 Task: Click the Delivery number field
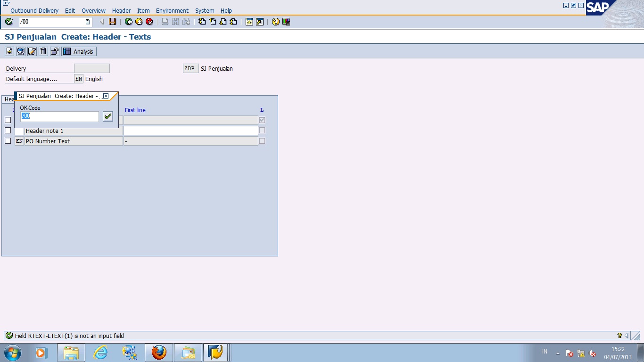click(92, 68)
